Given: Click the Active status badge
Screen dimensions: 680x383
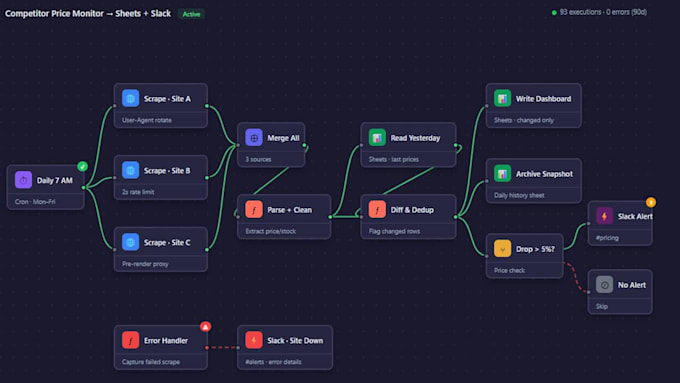Looking at the screenshot, I should [191, 14].
